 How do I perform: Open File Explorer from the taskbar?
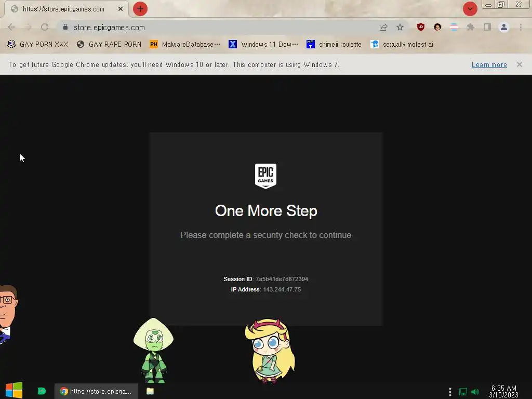[x=150, y=391]
